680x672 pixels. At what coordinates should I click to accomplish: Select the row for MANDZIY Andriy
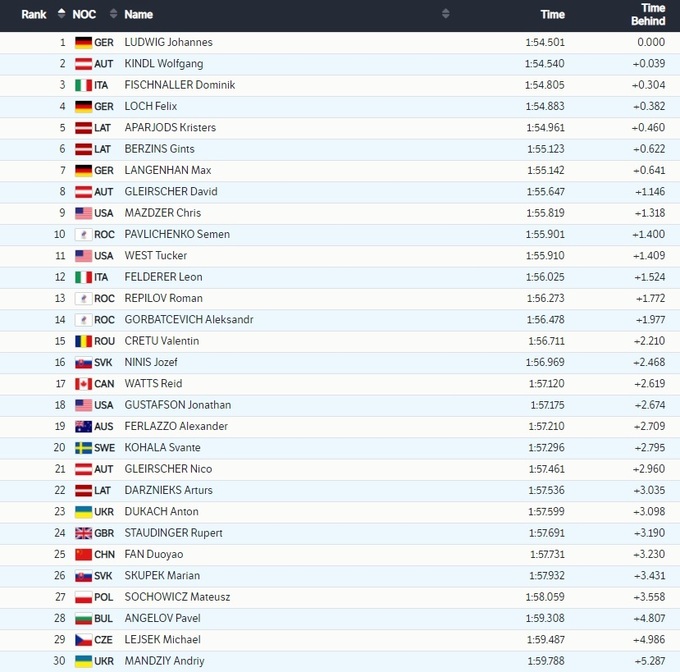click(340, 661)
